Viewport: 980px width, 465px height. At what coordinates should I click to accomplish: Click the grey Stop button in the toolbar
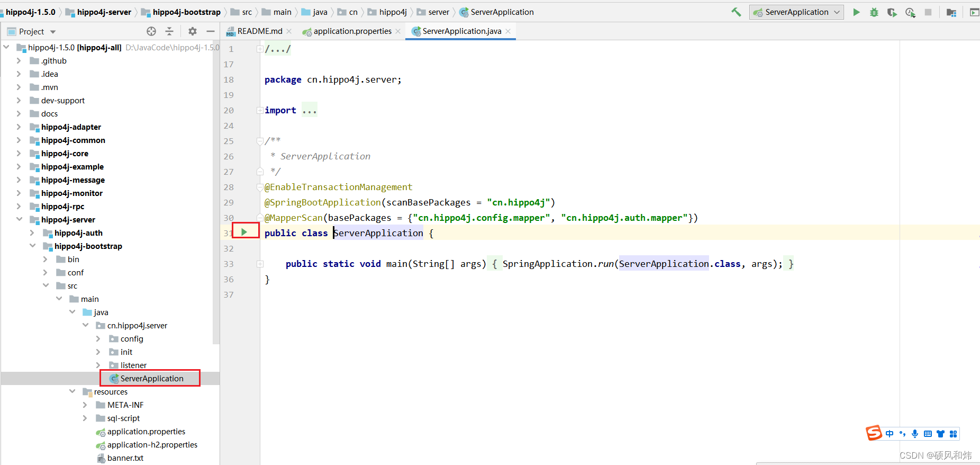tap(928, 12)
